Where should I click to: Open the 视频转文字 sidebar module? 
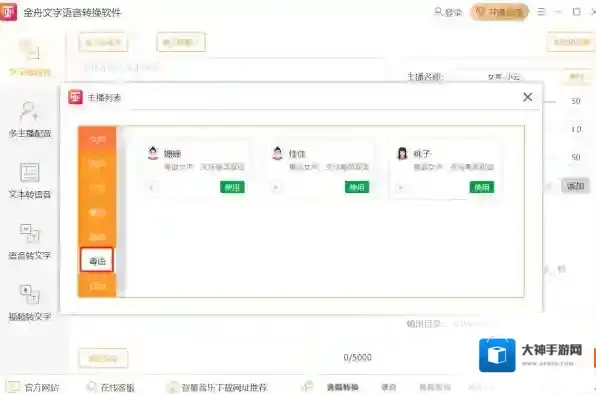click(x=30, y=303)
